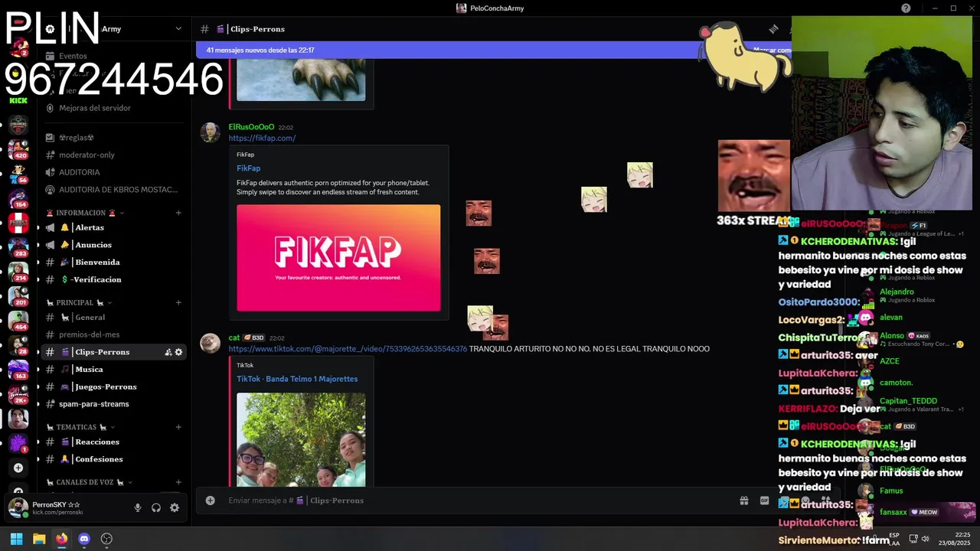Invite people to Clips-Perrons channel

coord(168,352)
